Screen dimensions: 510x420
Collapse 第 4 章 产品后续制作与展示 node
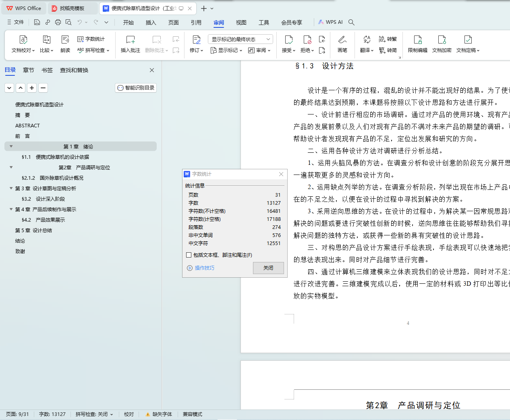(11, 209)
